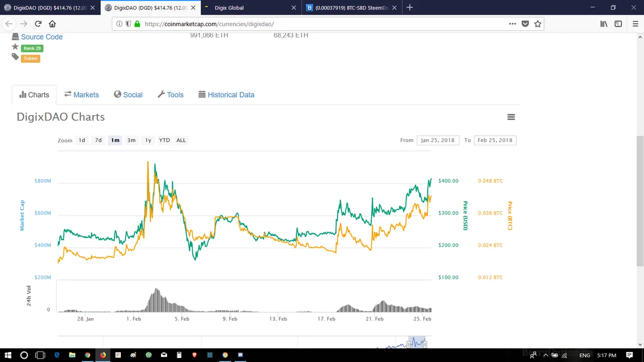Set chart zoom to 3m
This screenshot has height=362, width=644.
(131, 140)
